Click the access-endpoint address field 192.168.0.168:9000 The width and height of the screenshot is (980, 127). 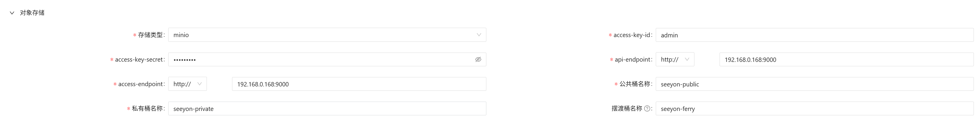359,84
